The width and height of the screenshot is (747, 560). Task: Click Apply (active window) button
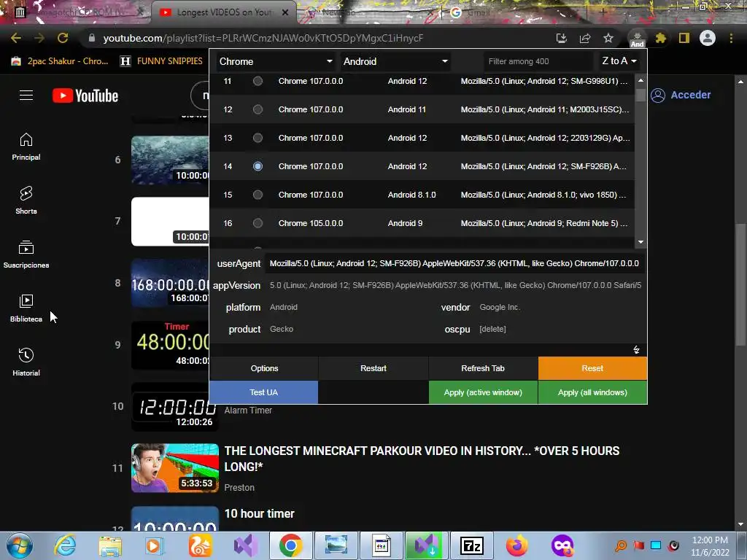coord(483,392)
